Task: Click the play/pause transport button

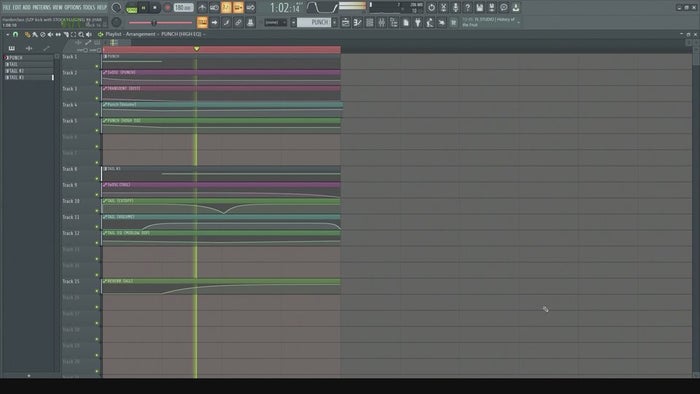Action: [144, 8]
